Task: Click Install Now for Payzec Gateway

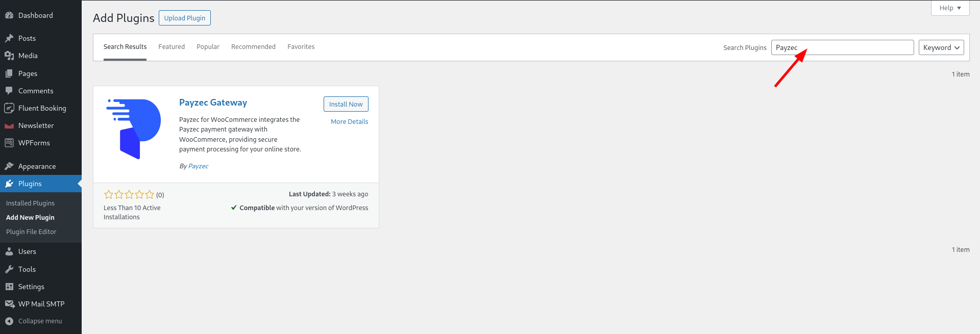Action: click(346, 104)
